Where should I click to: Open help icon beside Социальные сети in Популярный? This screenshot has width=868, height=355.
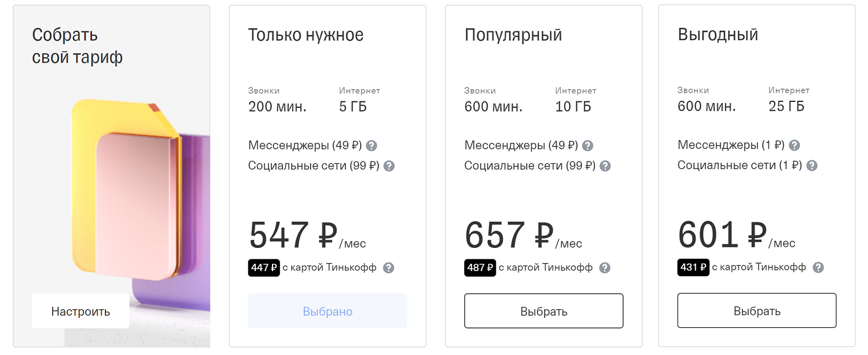[605, 166]
